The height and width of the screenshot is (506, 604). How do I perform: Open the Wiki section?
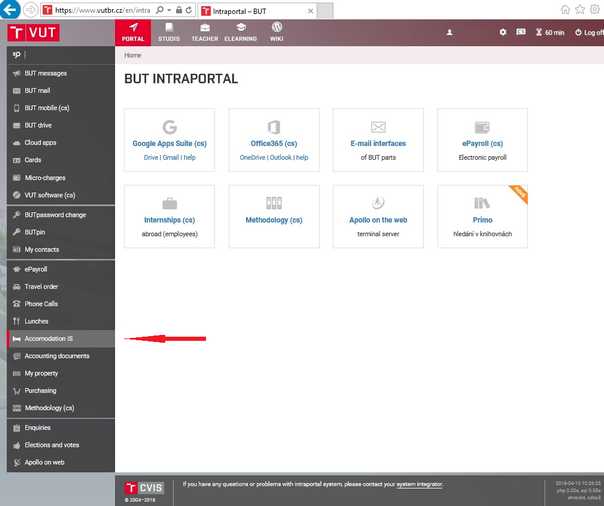(277, 32)
